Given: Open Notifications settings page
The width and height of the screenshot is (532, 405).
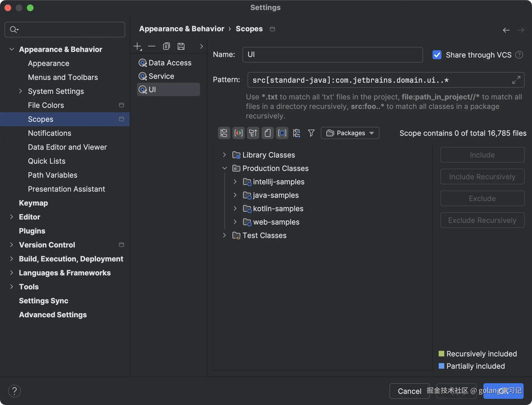Looking at the screenshot, I should click(x=49, y=133).
